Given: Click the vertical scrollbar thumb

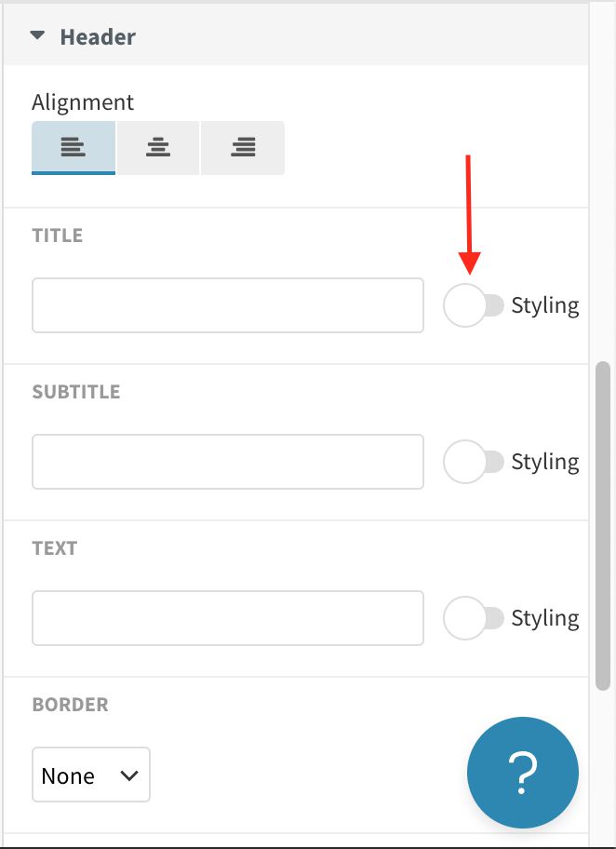Looking at the screenshot, I should [x=603, y=526].
